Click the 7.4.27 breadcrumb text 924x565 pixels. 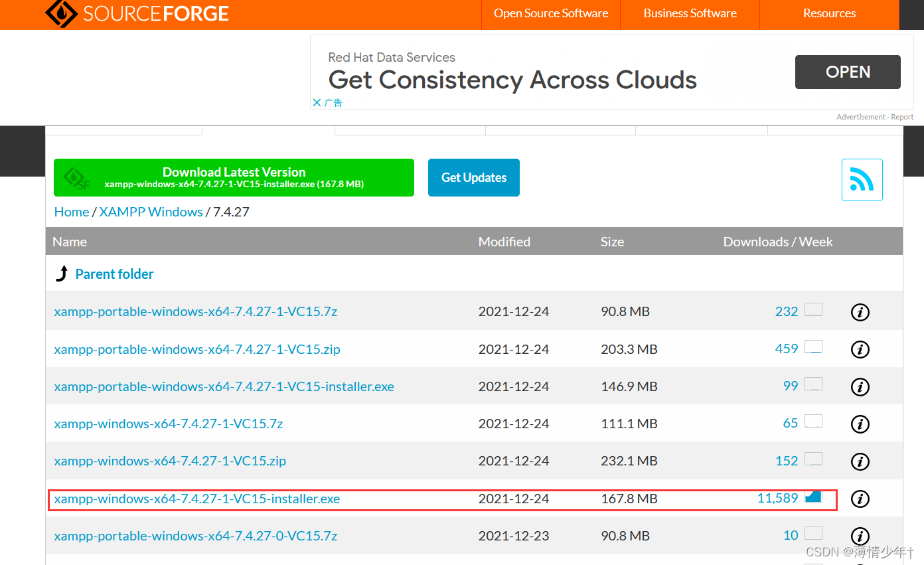231,212
